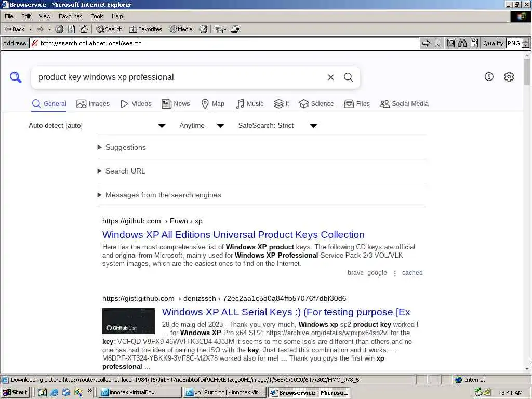
Task: Open Windows XP All Editions Universal Product Keys link
Action: 233,234
